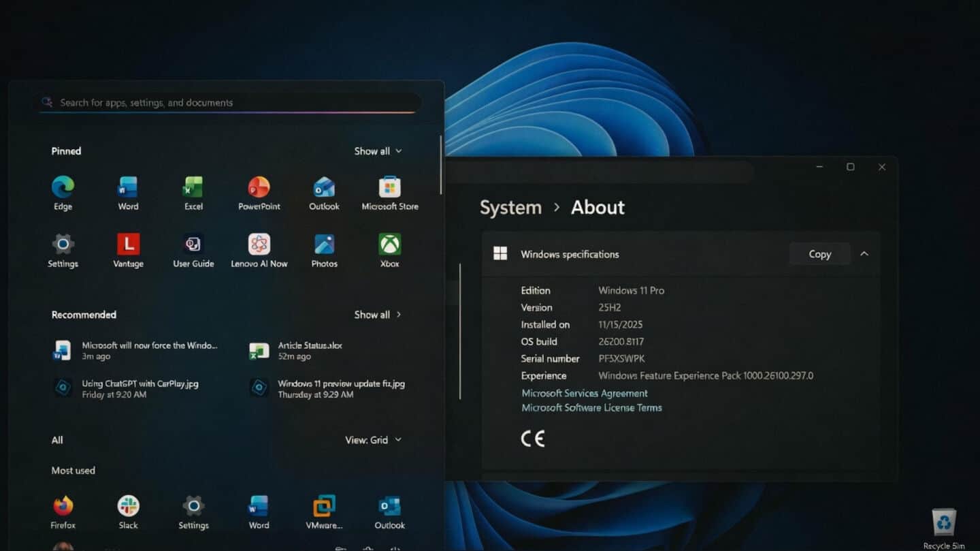Select the version value 25H2

609,308
